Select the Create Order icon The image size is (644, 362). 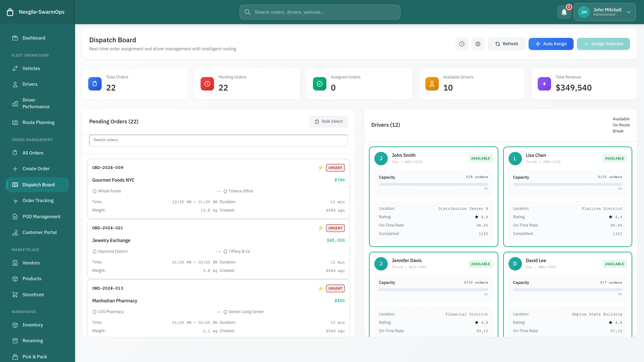coord(15,168)
